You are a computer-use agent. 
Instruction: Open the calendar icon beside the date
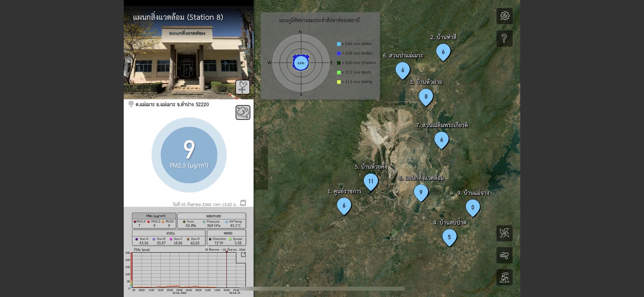click(x=243, y=203)
